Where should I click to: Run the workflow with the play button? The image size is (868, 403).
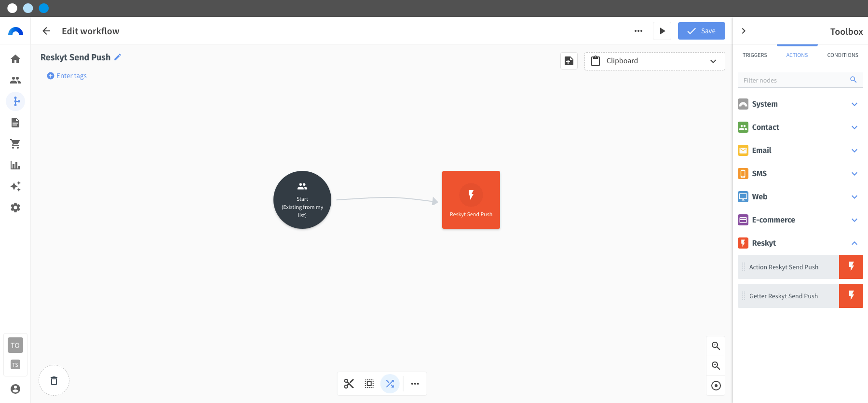click(x=662, y=31)
